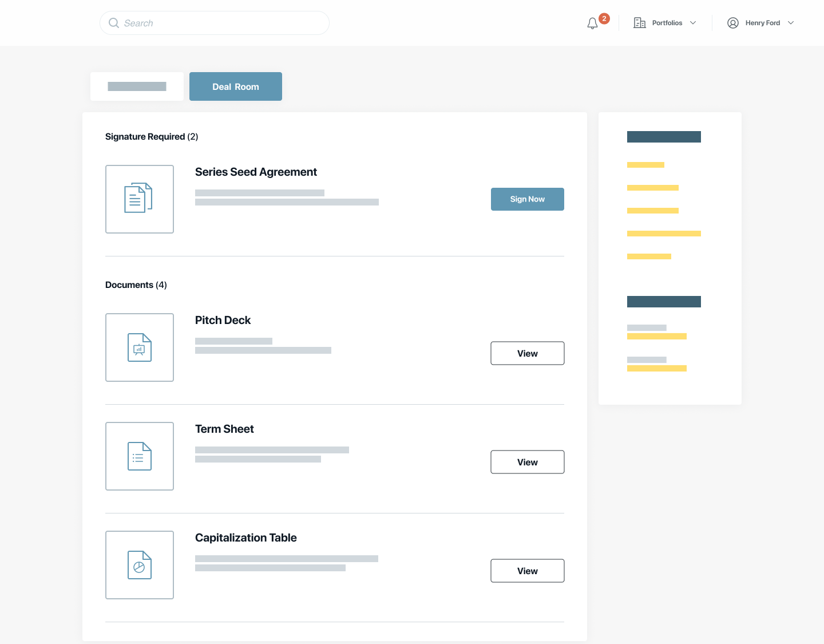The image size is (824, 644).
Task: Open the Series Seed Agreement document icon
Action: coord(139,199)
